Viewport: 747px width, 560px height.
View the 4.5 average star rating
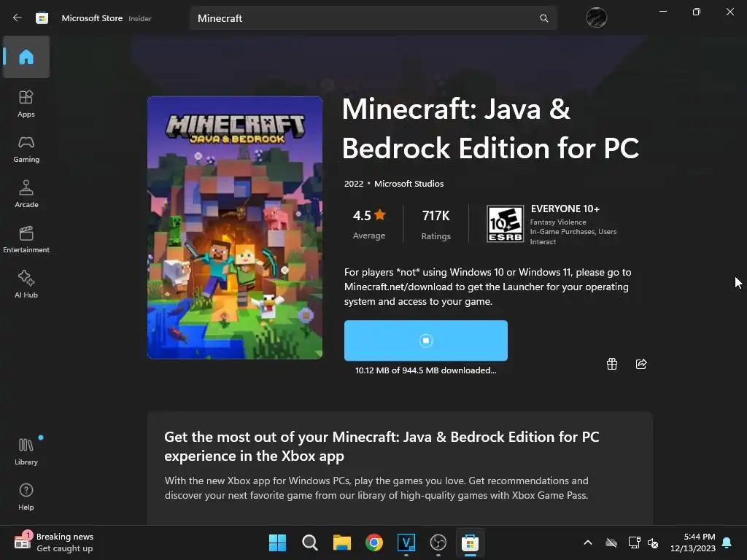coord(369,223)
